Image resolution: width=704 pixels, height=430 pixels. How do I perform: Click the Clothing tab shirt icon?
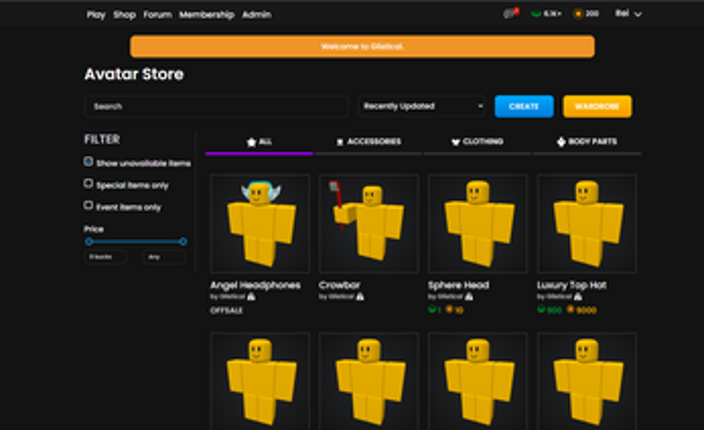(x=455, y=142)
